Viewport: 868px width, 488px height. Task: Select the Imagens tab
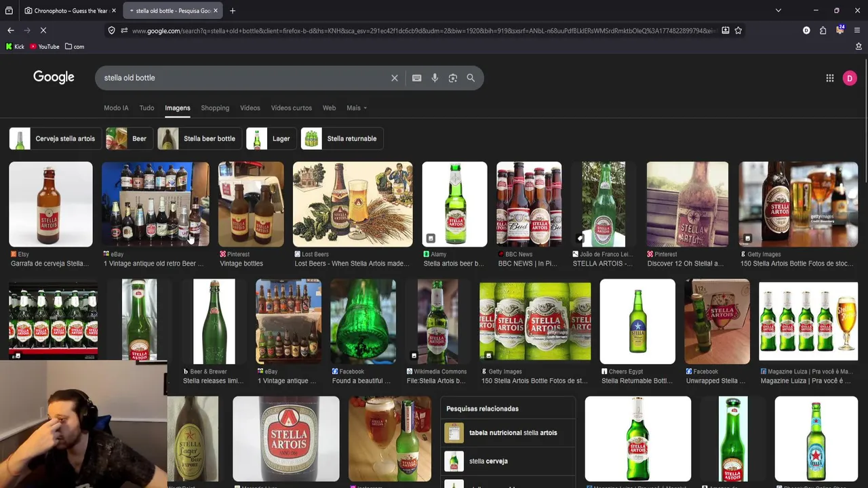[178, 108]
